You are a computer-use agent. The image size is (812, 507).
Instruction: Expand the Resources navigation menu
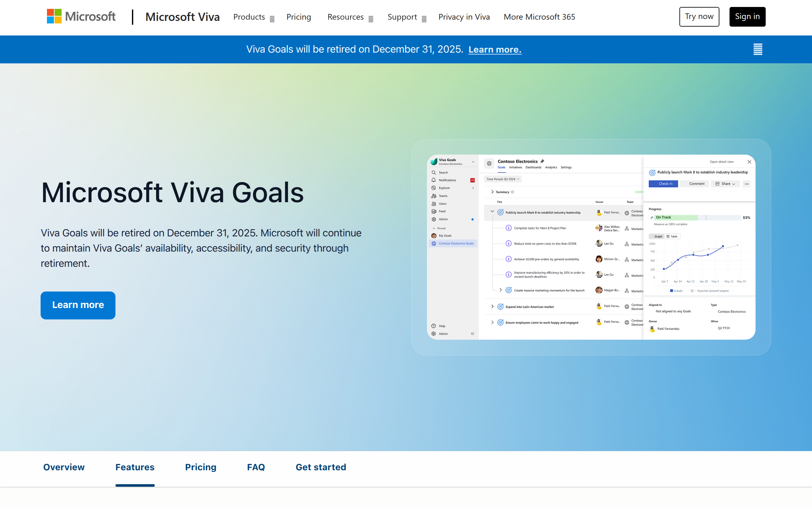(350, 17)
